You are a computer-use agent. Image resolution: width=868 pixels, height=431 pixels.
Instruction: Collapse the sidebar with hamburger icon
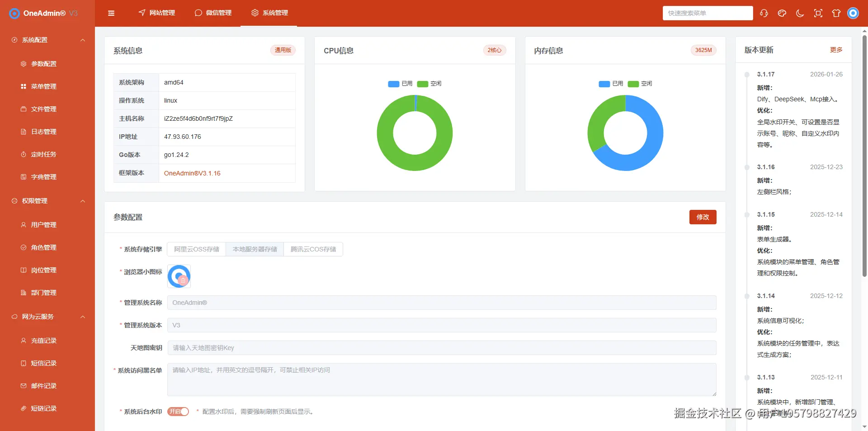tap(111, 13)
